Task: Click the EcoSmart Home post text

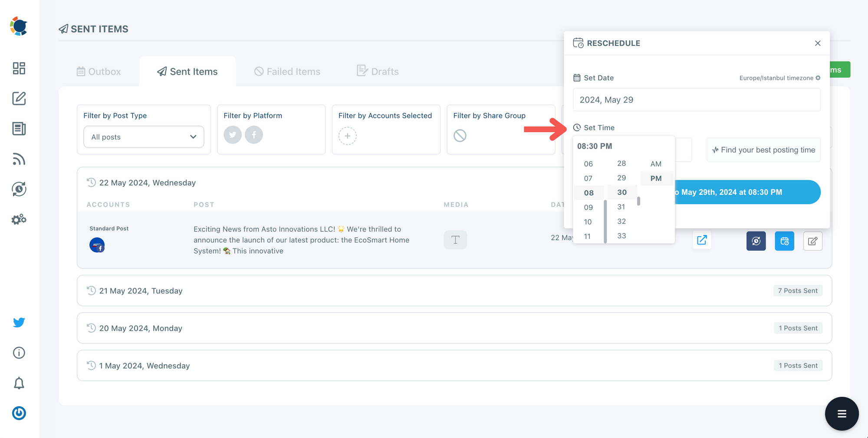Action: (301, 240)
